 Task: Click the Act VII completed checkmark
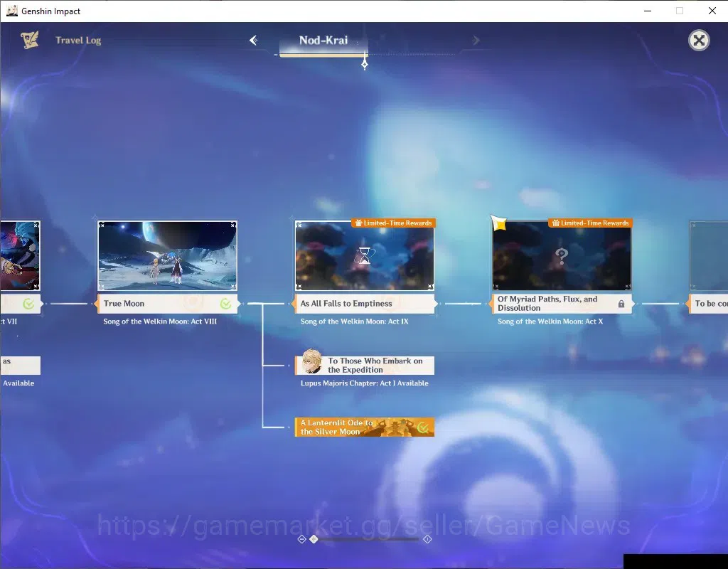click(28, 304)
